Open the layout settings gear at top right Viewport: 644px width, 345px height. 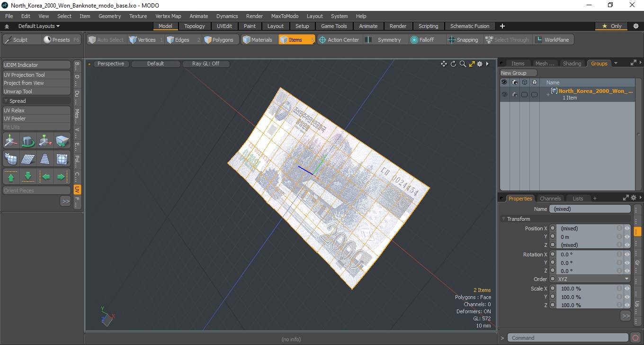click(635, 26)
